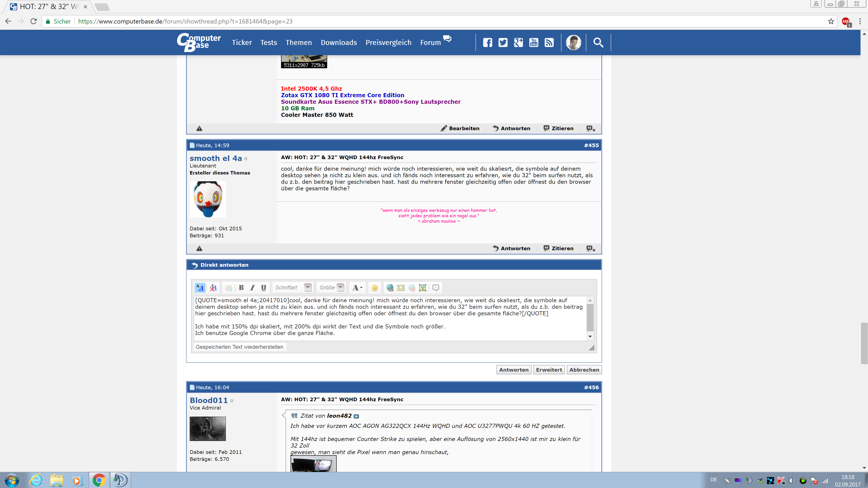Insert a smiley from the editor toolbar

[374, 288]
